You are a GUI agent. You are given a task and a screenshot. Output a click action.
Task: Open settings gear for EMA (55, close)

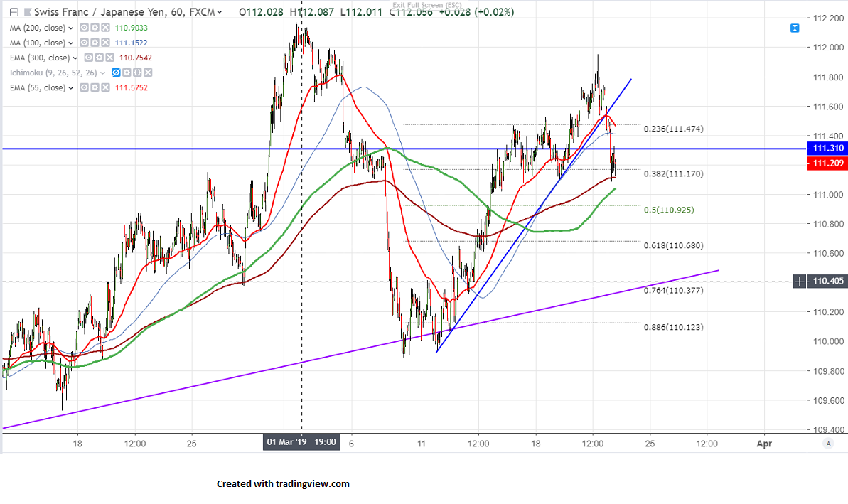pos(95,87)
